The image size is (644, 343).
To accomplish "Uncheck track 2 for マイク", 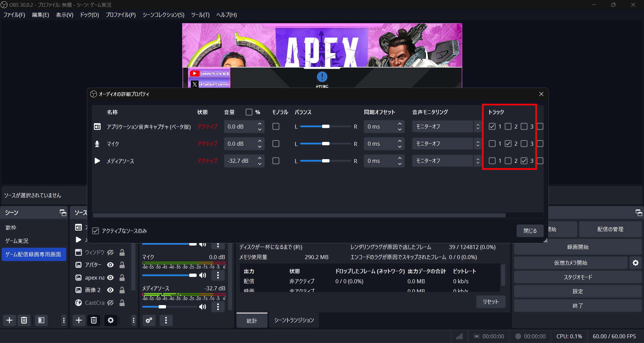I will pyautogui.click(x=508, y=144).
